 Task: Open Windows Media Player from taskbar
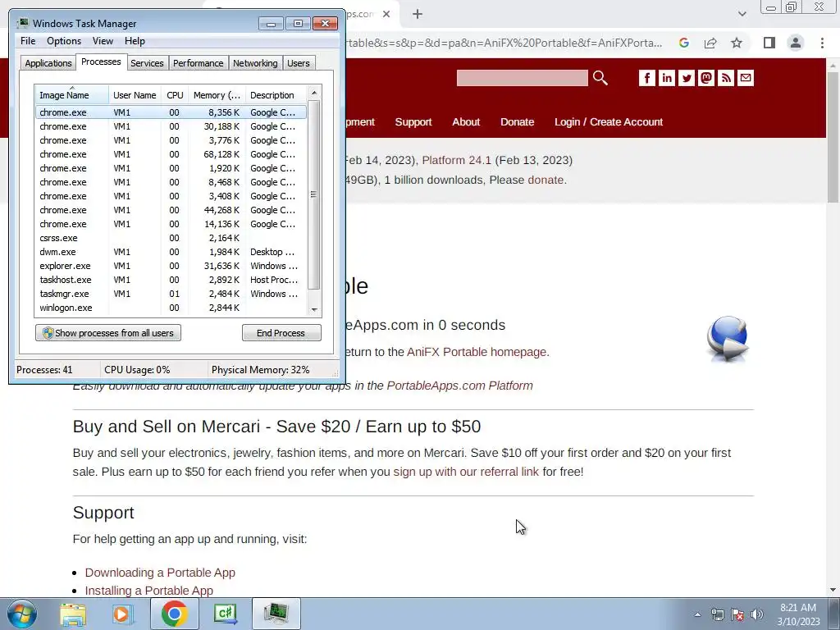click(122, 614)
